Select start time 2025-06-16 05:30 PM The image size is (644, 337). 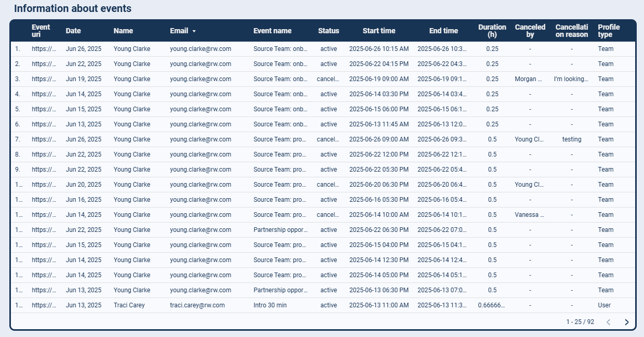[x=379, y=200]
